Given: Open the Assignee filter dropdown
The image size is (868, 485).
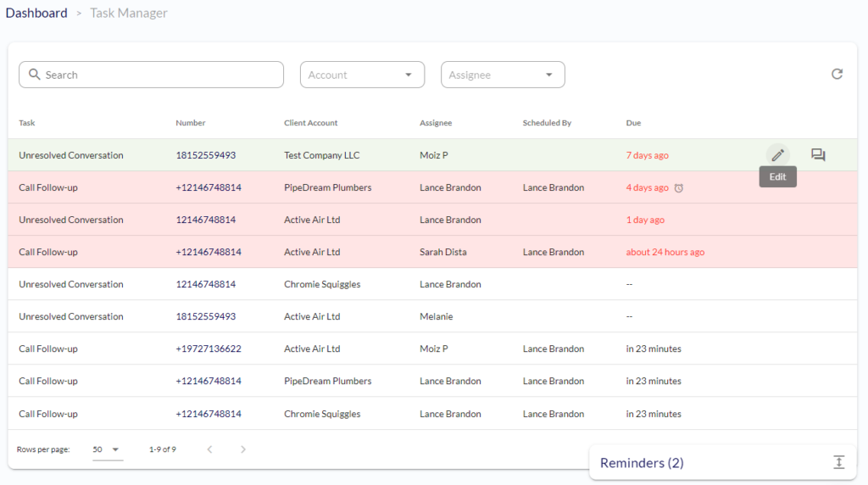Looking at the screenshot, I should (503, 75).
